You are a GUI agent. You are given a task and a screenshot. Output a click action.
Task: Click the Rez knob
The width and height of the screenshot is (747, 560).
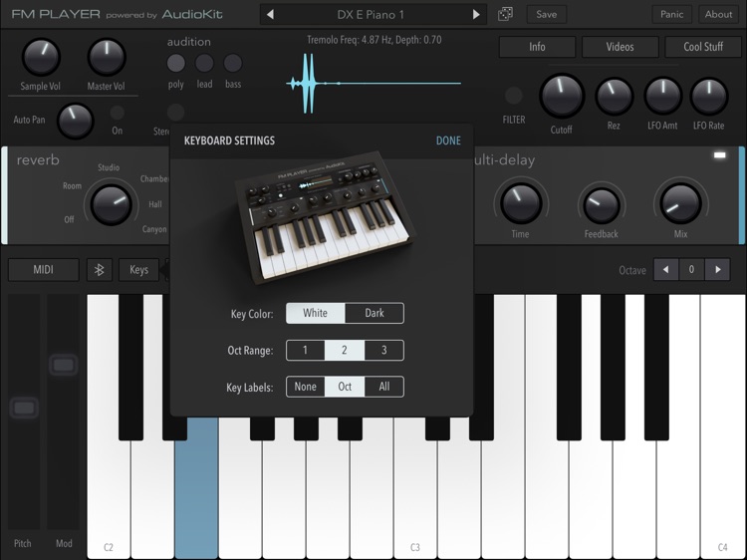pyautogui.click(x=615, y=97)
